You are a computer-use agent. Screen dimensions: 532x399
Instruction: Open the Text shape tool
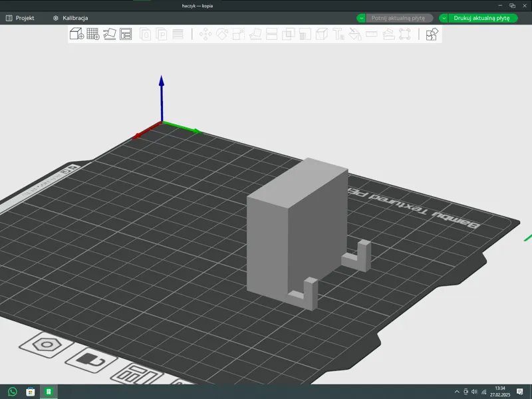click(338, 34)
